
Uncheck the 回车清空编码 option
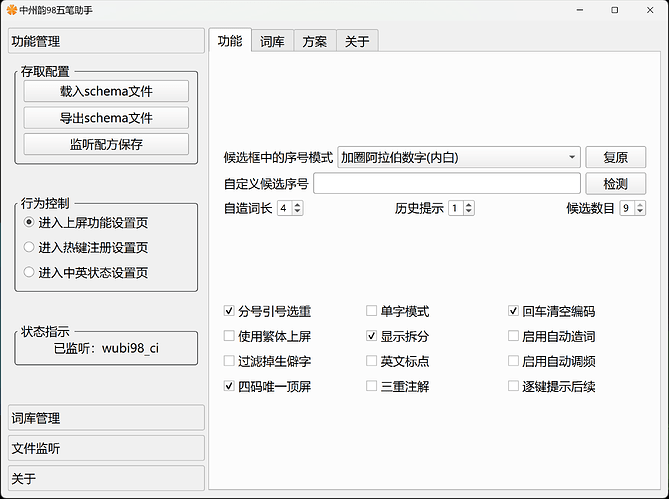tap(514, 312)
